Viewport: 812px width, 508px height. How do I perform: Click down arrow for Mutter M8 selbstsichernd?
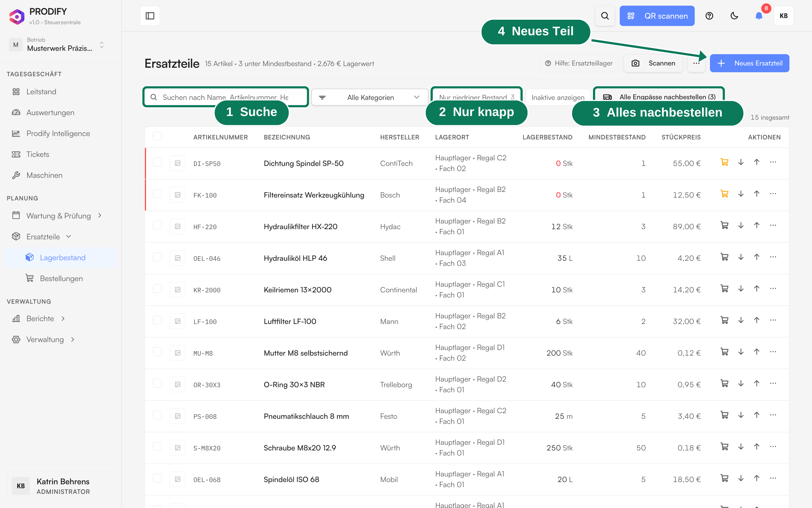tap(741, 352)
